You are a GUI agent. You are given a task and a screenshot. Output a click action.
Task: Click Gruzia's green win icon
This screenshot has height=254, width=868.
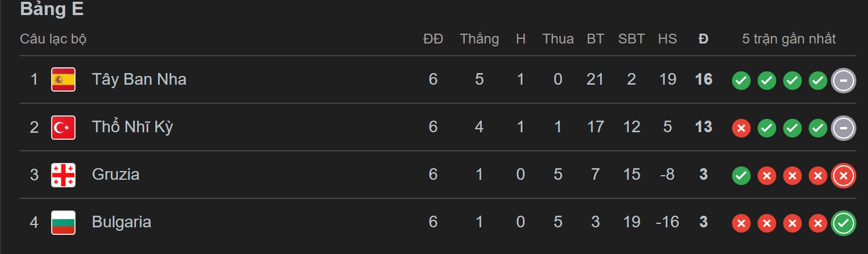pos(741,175)
